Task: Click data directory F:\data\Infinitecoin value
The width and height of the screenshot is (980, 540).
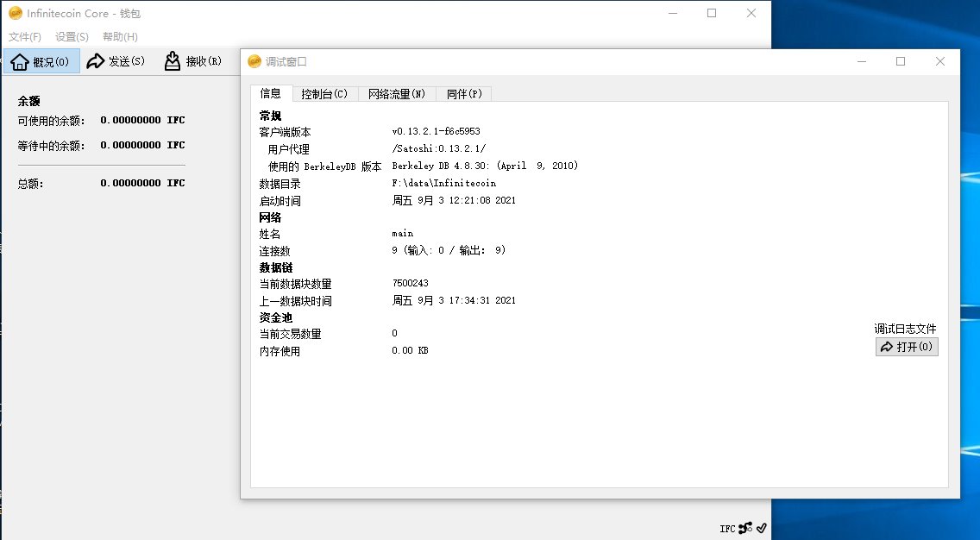Action: tap(443, 183)
